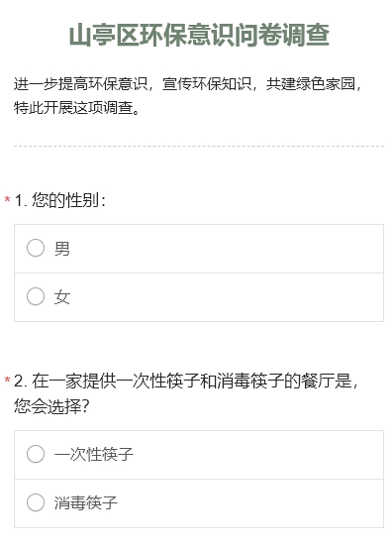Screen dimensions: 392x549
Task: Click empty right side of the 男 row
Action: click(228, 249)
